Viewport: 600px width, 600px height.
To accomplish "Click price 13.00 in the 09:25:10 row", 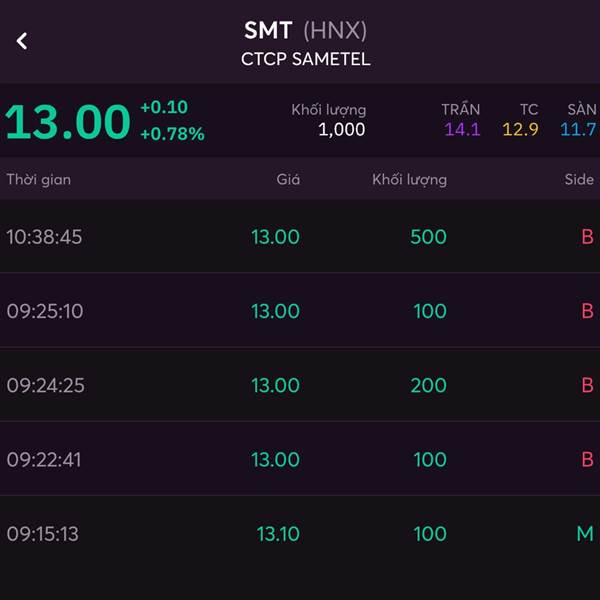I will (x=275, y=311).
